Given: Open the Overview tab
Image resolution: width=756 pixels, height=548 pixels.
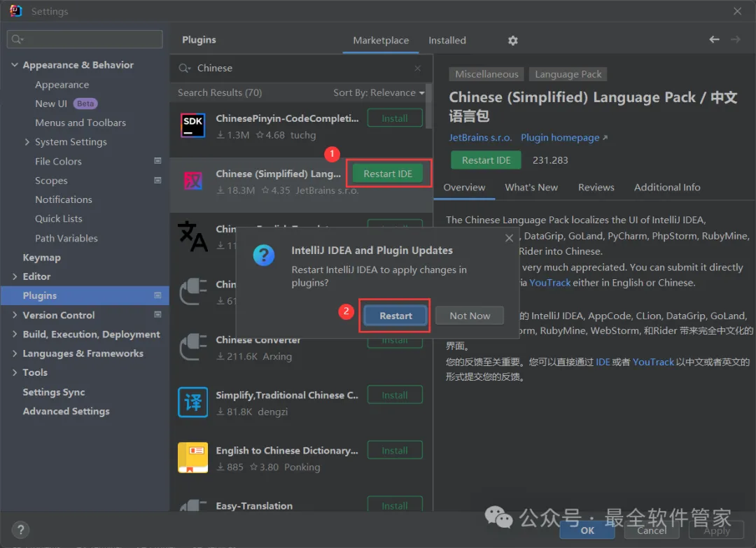Looking at the screenshot, I should (464, 188).
